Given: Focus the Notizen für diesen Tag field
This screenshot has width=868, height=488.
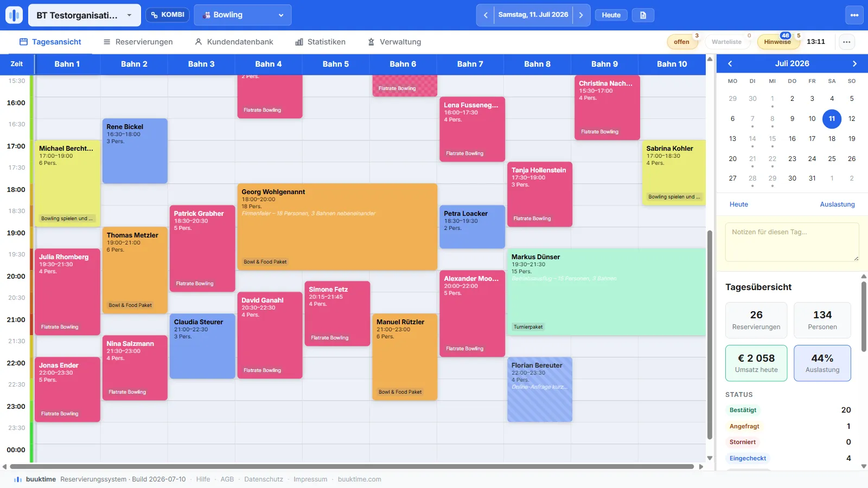Looking at the screenshot, I should click(792, 242).
